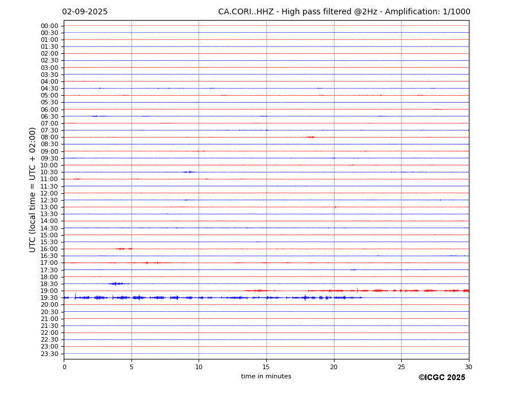Select the 08:00 time row label

(x=49, y=137)
